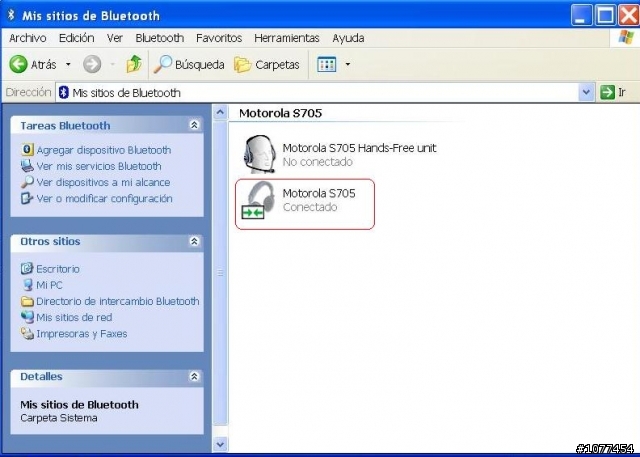Click the Agregar dispositivo Bluetooth icon
Screen dimensions: 640x457
pos(27,150)
